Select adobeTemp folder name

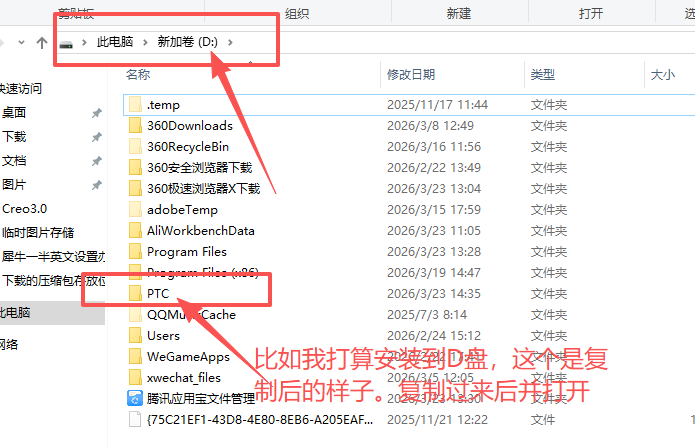(182, 210)
